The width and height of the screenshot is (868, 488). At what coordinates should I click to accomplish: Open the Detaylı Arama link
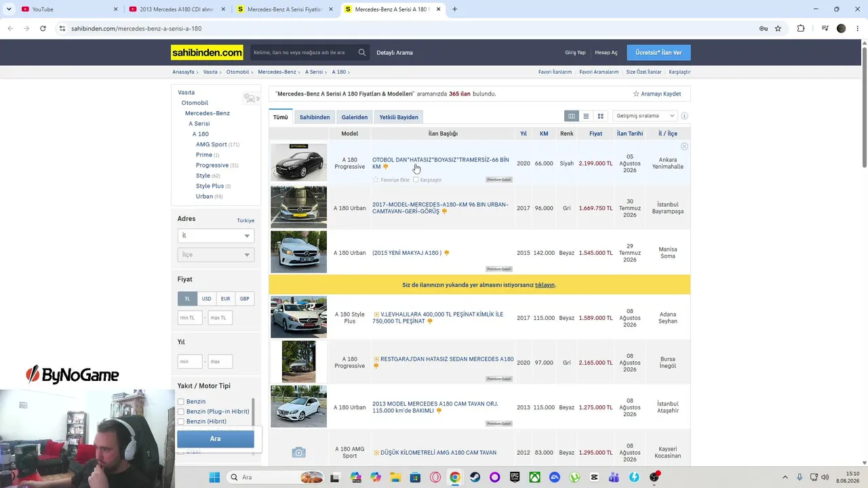[395, 53]
